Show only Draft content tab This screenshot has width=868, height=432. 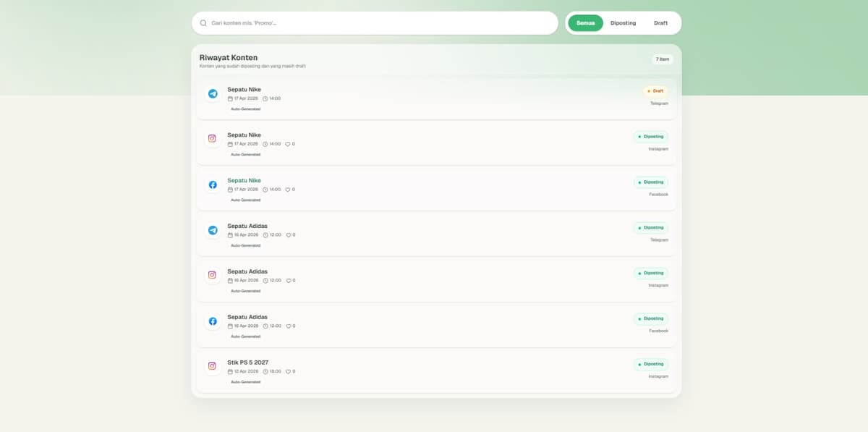point(661,23)
